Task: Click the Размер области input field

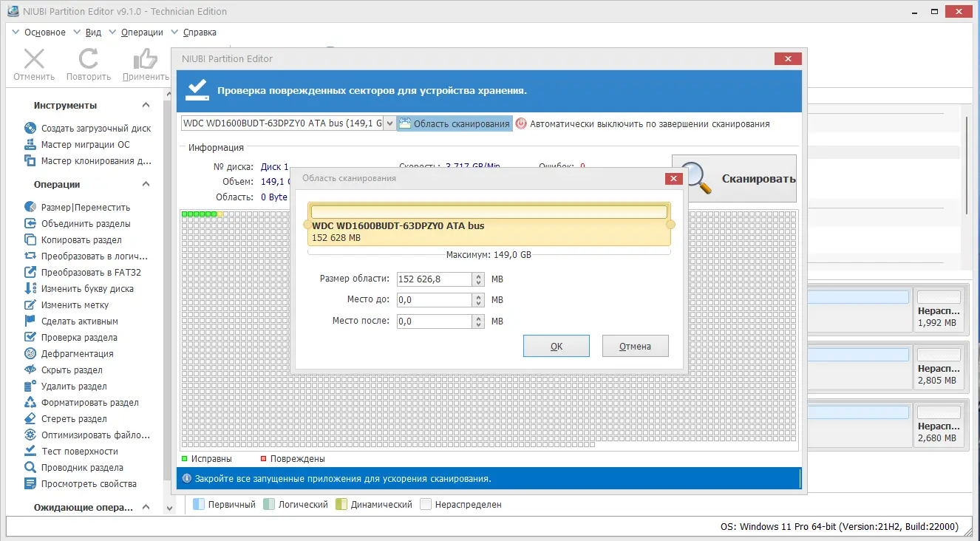Action: point(435,279)
